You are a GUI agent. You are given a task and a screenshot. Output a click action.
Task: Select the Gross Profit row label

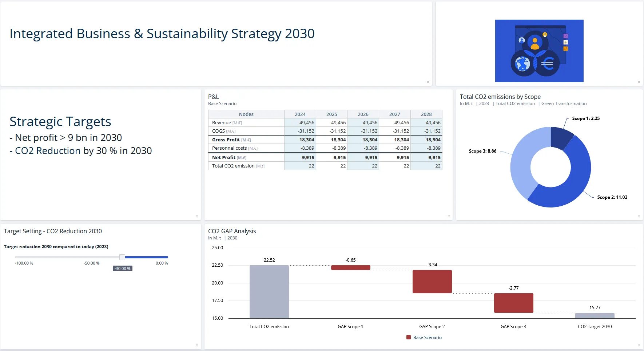(x=231, y=140)
